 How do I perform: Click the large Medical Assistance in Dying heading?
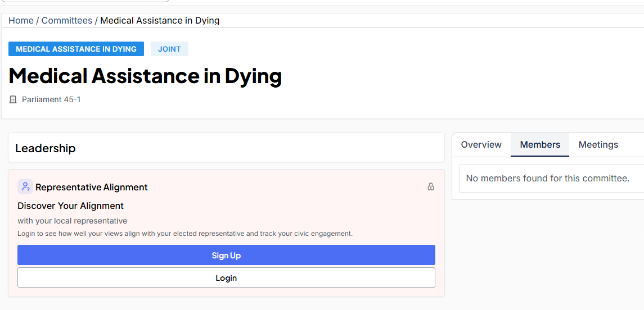[x=145, y=76]
